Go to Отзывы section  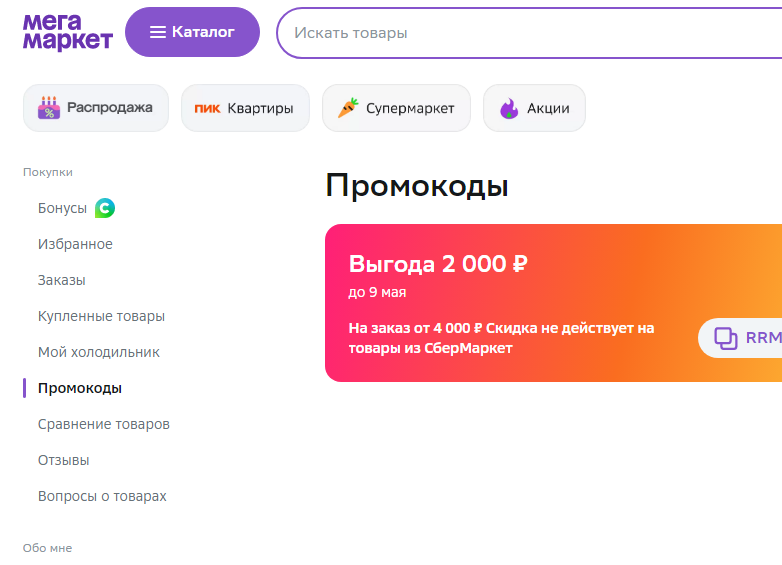64,460
